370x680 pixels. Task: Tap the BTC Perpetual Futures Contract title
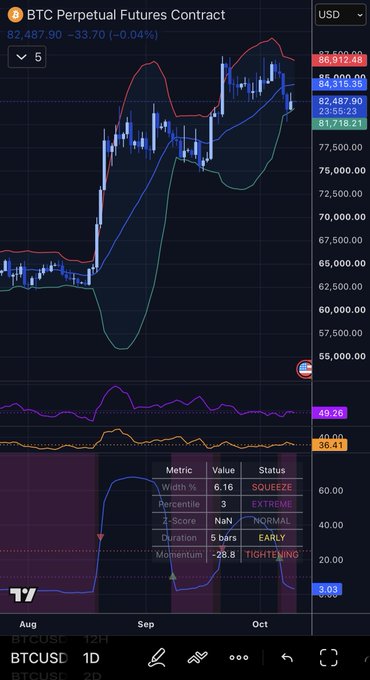point(126,15)
